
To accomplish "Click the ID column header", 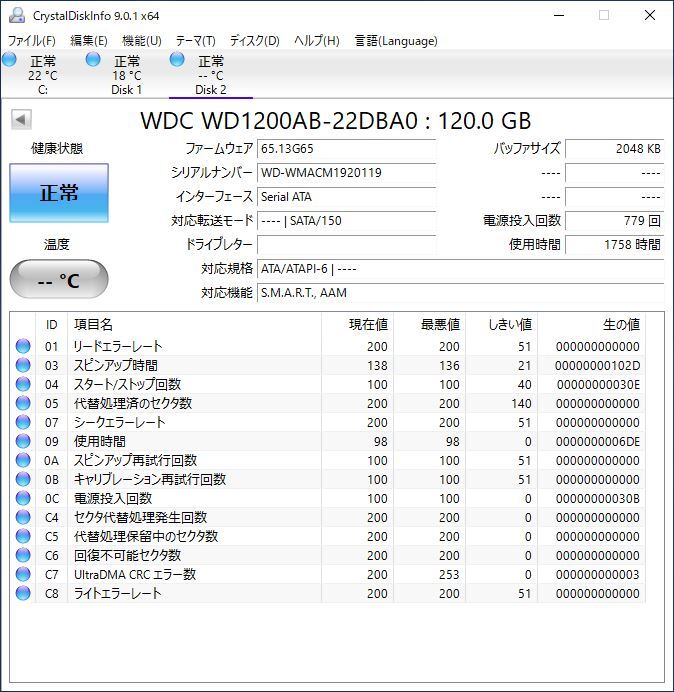I will click(x=52, y=325).
